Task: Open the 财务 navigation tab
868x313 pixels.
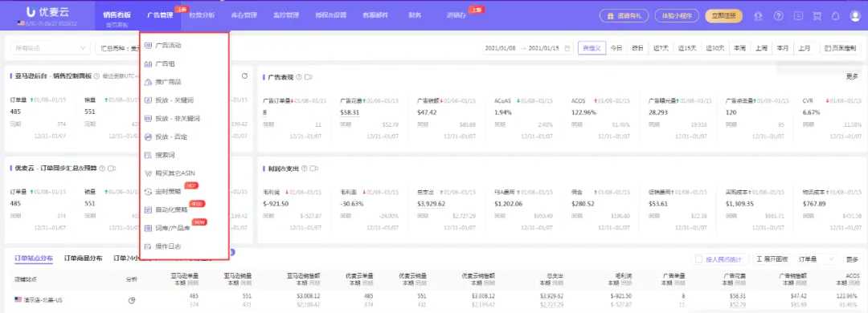Action: (415, 15)
